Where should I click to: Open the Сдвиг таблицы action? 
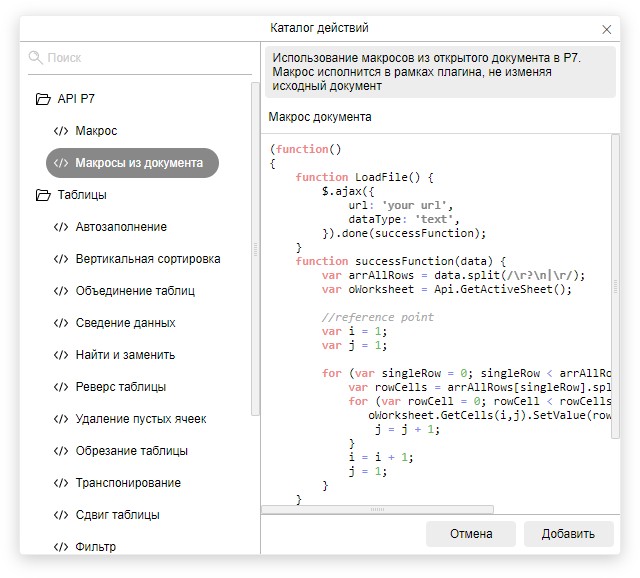pos(117,515)
